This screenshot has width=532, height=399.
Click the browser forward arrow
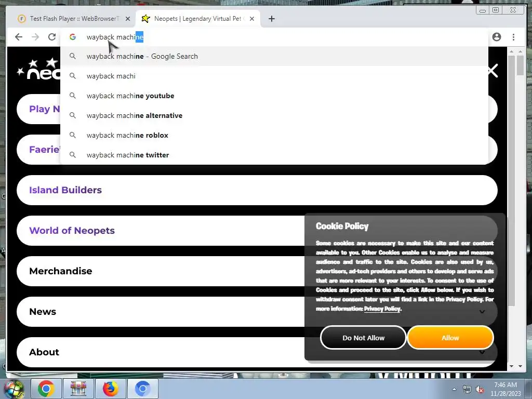tap(35, 37)
